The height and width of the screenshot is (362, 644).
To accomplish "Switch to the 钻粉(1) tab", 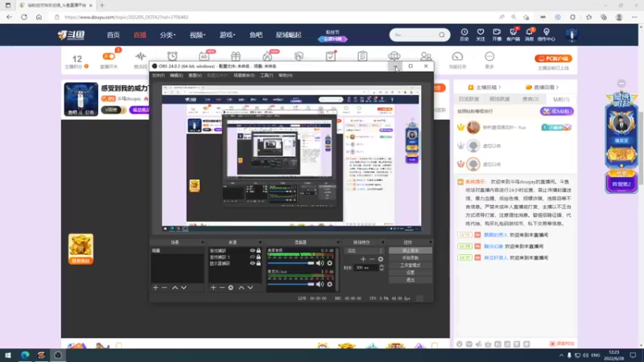I will pos(561,99).
